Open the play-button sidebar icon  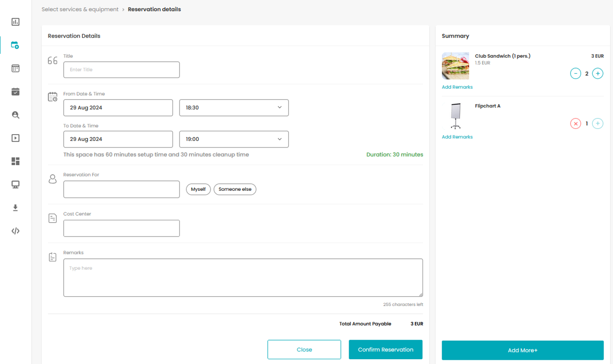(x=15, y=138)
